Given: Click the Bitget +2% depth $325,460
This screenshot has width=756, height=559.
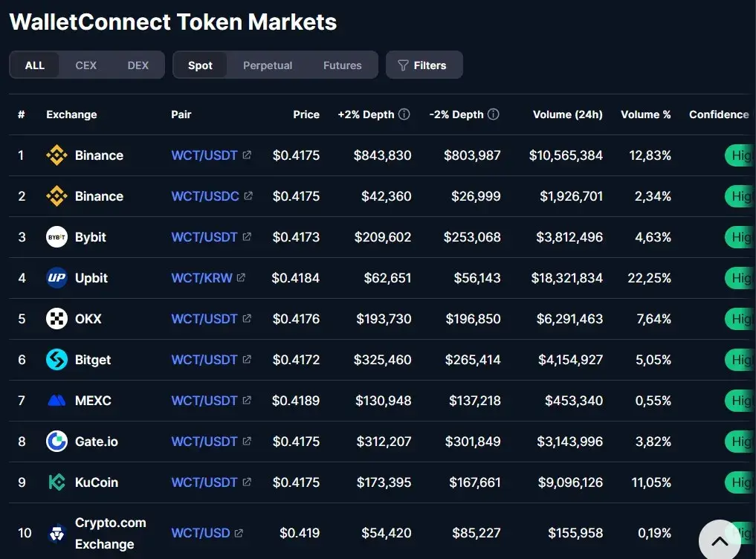Looking at the screenshot, I should point(382,360).
